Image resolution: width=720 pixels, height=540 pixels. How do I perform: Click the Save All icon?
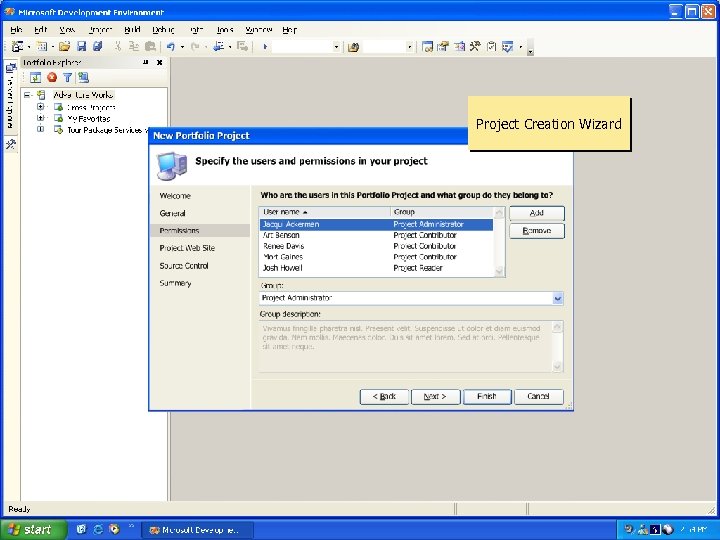[97, 46]
